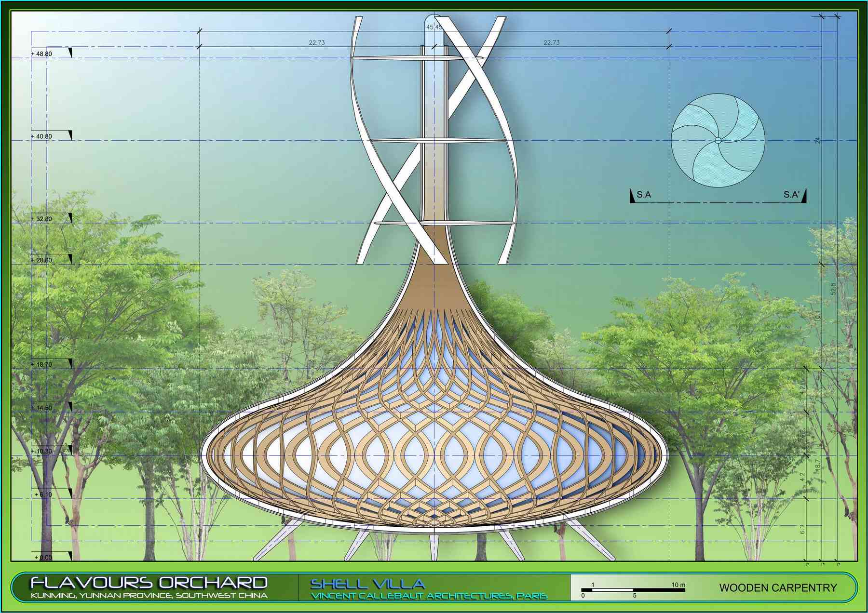This screenshot has height=613, width=868.
Task: Click the central hub of turbine plan
Action: tap(718, 140)
